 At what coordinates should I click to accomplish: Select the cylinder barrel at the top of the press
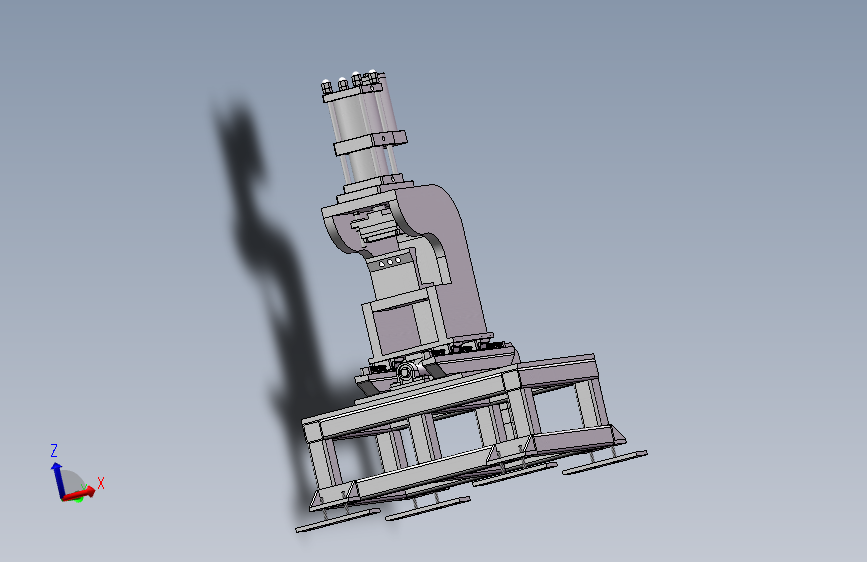[x=351, y=122]
